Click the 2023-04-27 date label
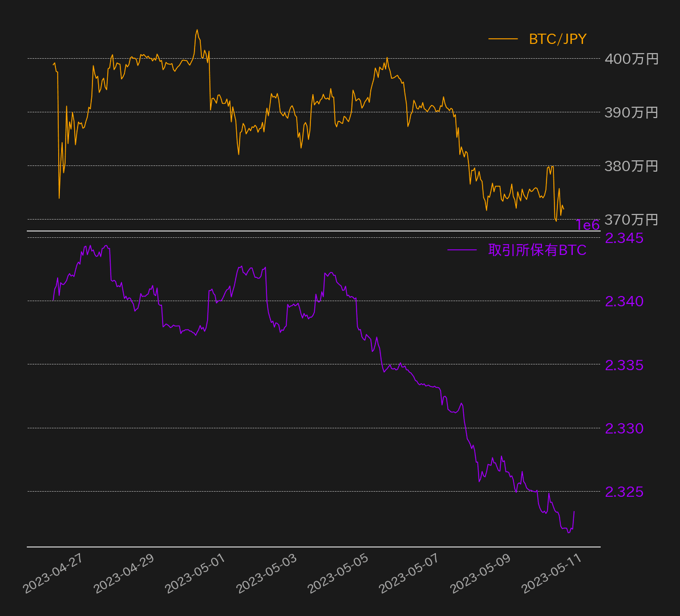680x616 pixels. (x=54, y=573)
